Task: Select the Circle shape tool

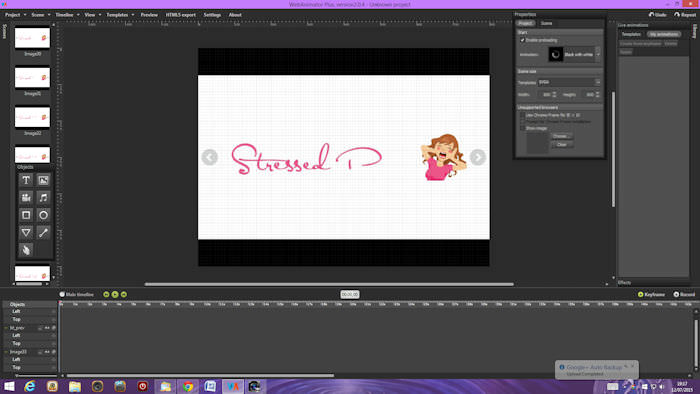Action: click(x=43, y=215)
